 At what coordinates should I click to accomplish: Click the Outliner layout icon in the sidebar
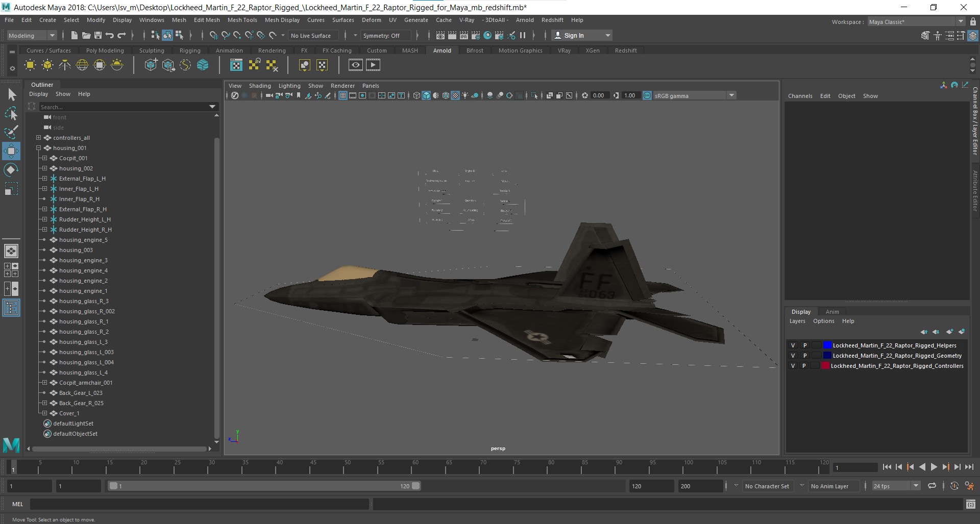click(11, 308)
